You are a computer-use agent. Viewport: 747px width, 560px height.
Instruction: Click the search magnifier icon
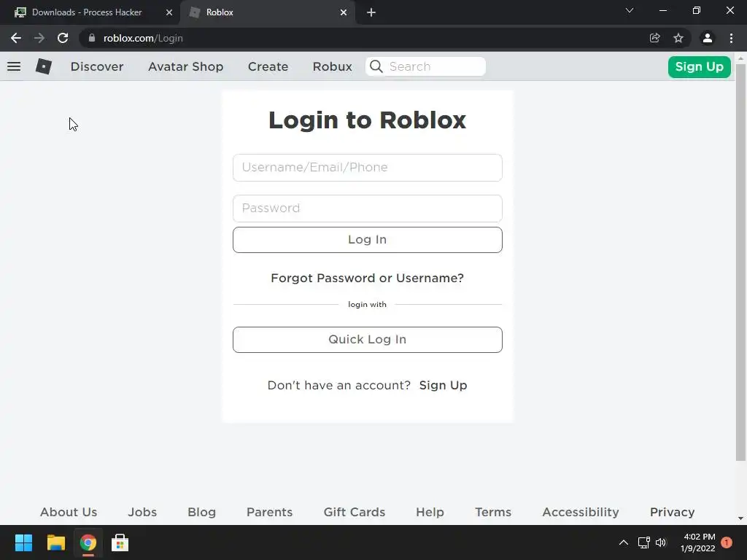tap(376, 66)
